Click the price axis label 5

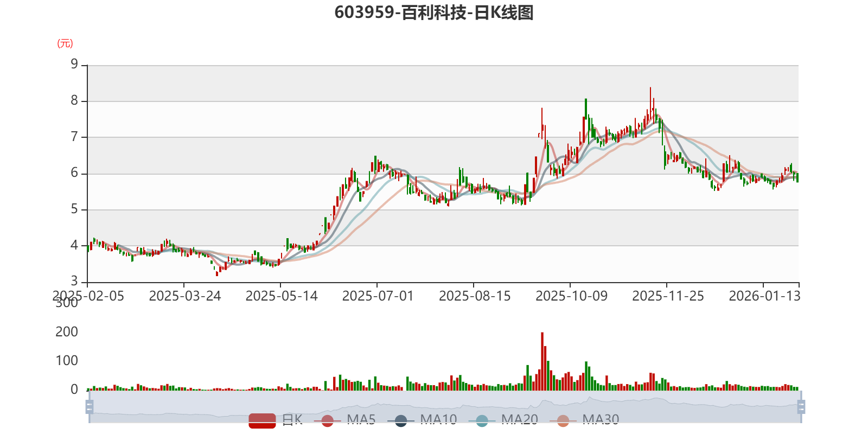pyautogui.click(x=74, y=209)
